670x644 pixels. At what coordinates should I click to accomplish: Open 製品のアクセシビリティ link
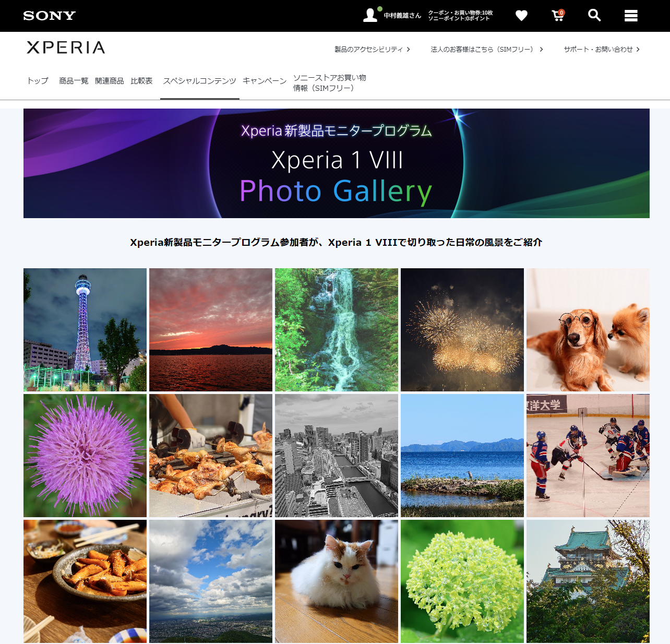pos(372,49)
